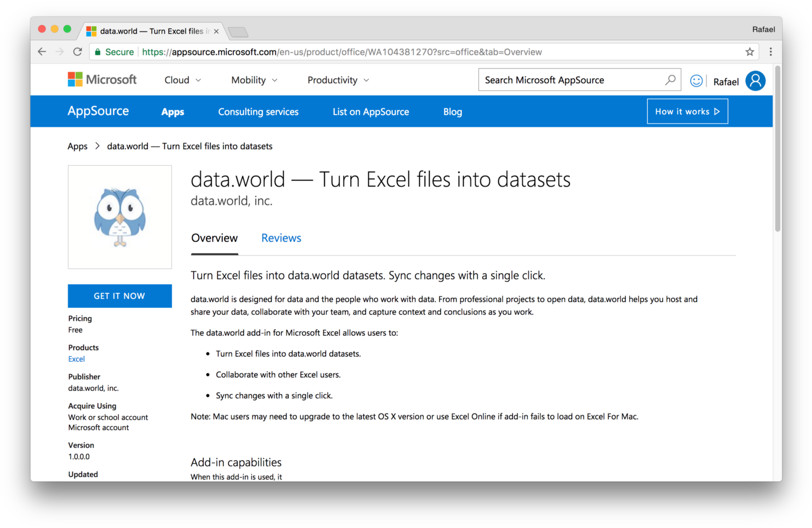Screen dimensions: 812x528
Task: Open a new tab next to data.world tab
Action: tap(238, 32)
